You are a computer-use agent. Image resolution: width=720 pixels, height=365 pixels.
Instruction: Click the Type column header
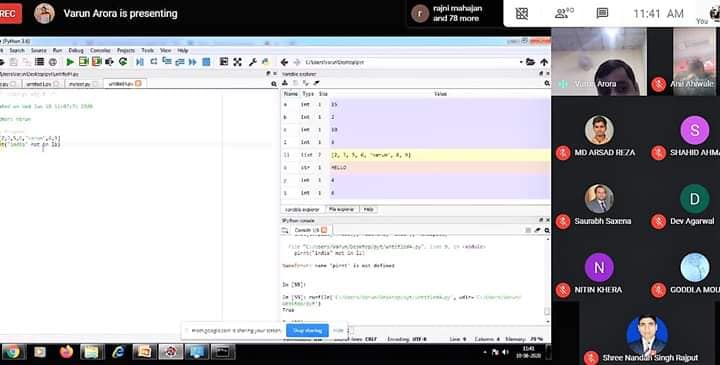coord(308,94)
